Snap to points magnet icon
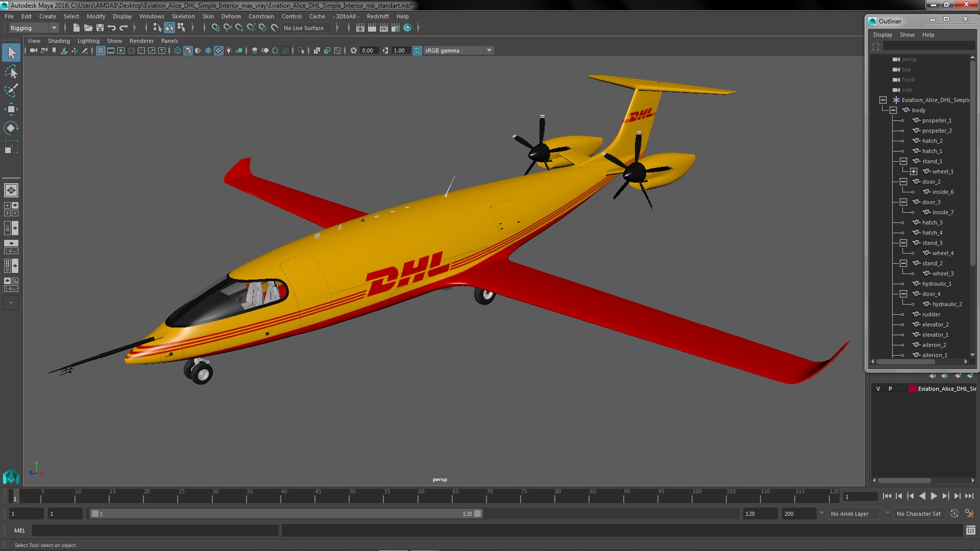The width and height of the screenshot is (980, 551). point(239,28)
